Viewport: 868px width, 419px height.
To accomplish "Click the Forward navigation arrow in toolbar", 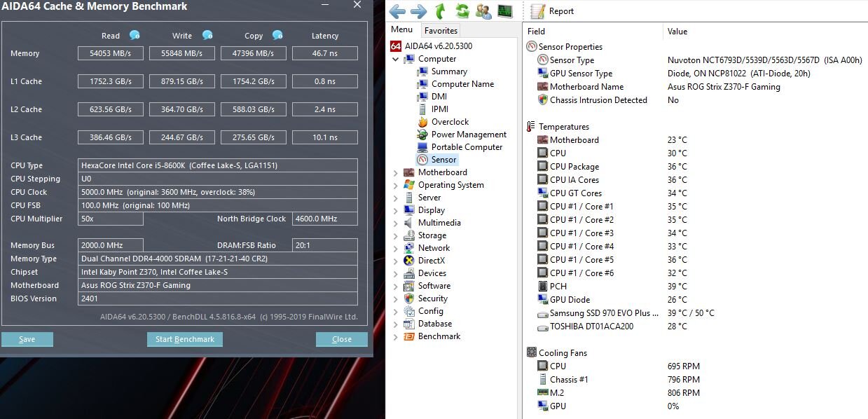I will coord(419,11).
